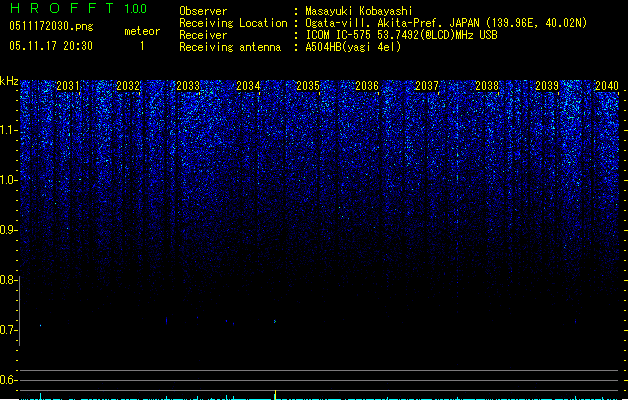Select the ICOM IC-575 53.7492 MHz receiver text
This screenshot has height=400, width=629.
pyautogui.click(x=402, y=35)
